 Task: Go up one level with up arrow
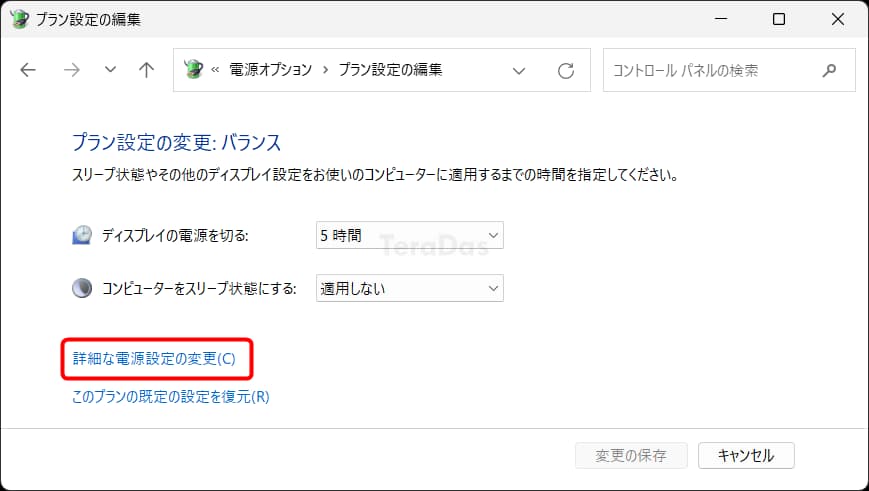146,70
